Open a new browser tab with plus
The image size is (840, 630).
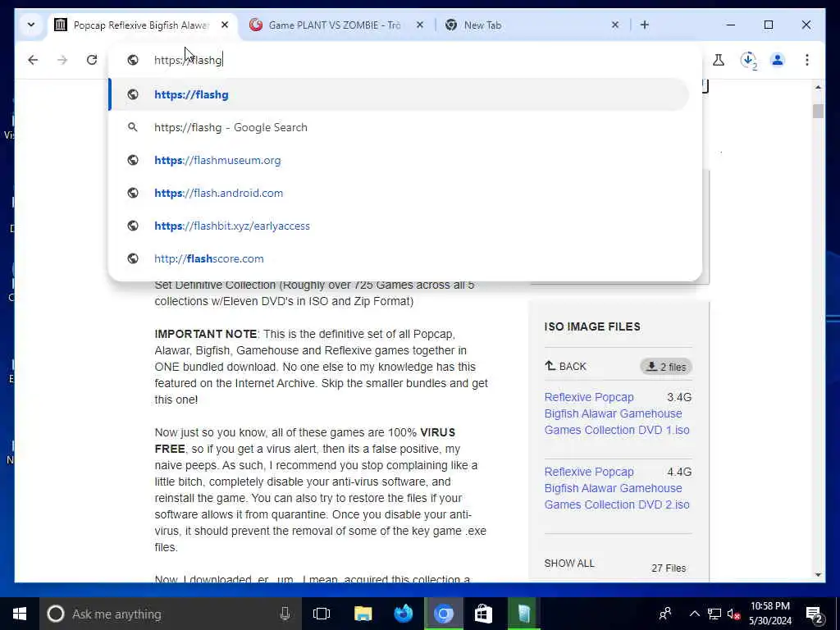pyautogui.click(x=645, y=25)
